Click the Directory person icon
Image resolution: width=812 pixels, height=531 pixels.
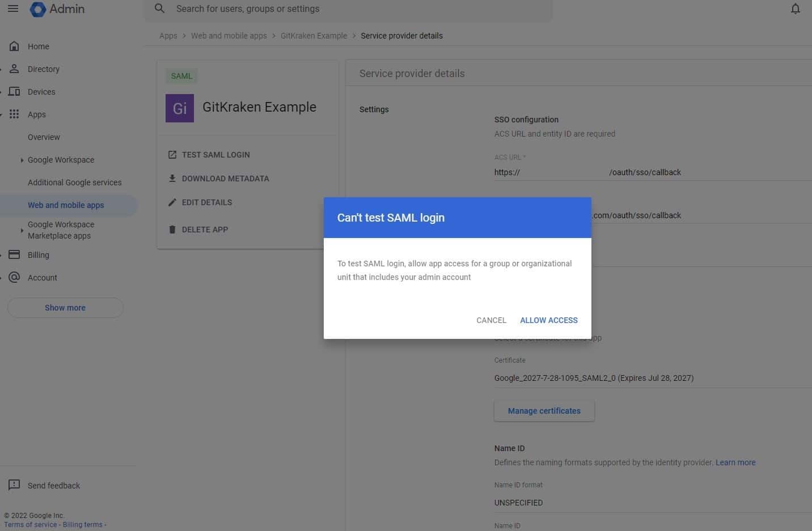[14, 69]
